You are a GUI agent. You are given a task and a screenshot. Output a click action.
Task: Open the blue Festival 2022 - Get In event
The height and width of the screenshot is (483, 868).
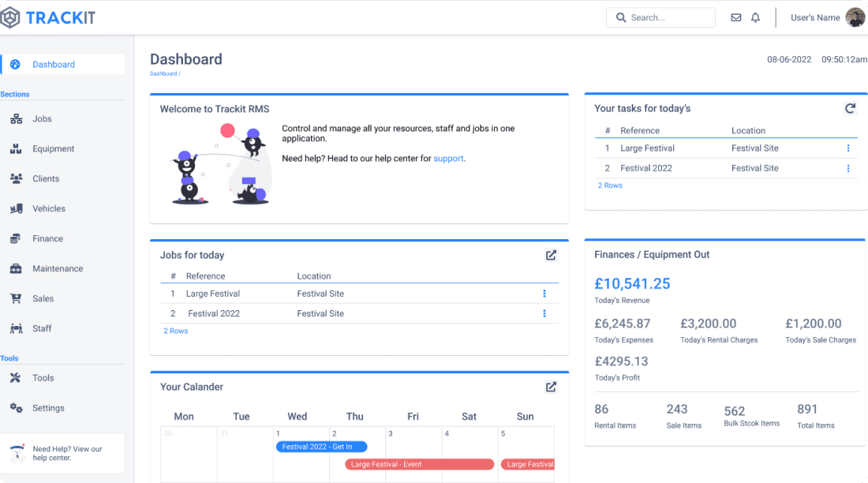(321, 447)
